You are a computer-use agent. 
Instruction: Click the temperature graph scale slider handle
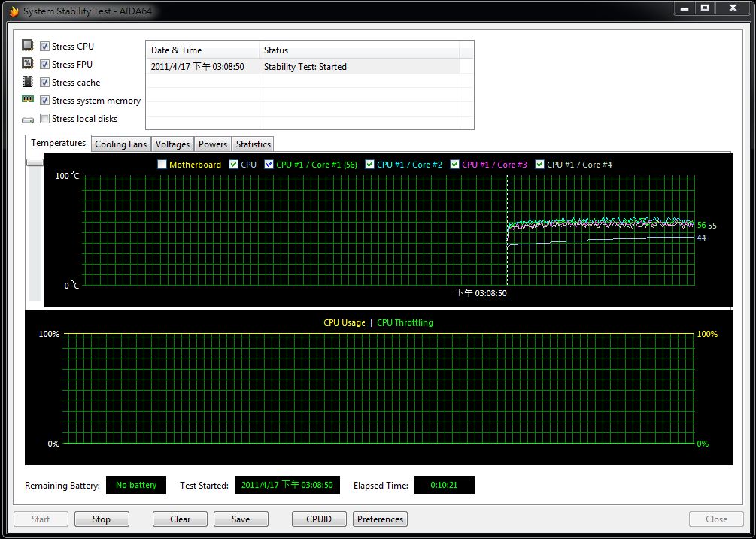pyautogui.click(x=35, y=163)
